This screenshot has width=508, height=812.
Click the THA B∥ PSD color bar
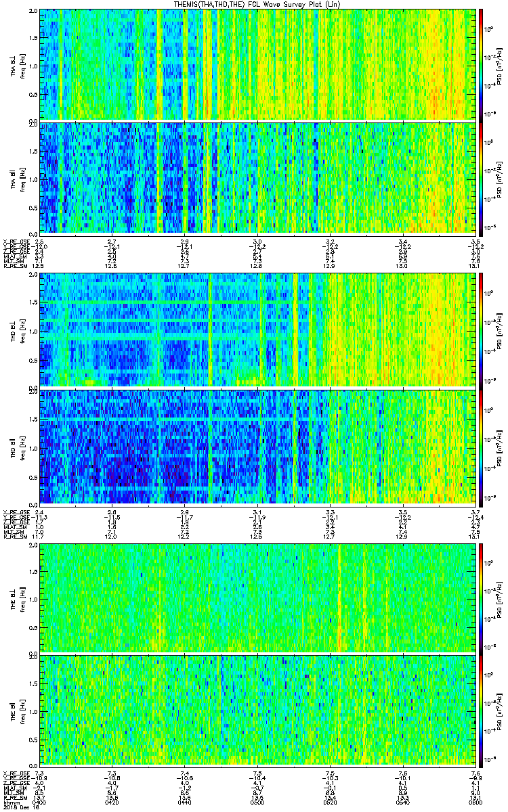(481, 178)
